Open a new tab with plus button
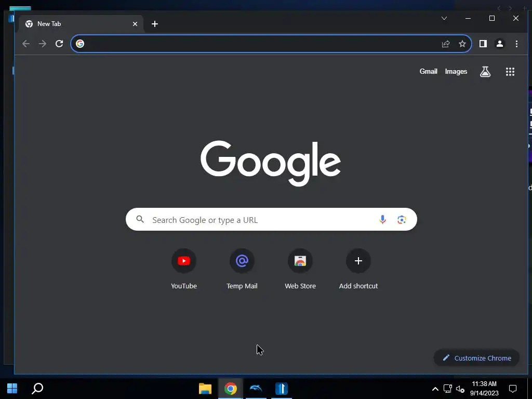This screenshot has height=399, width=532. tap(155, 24)
